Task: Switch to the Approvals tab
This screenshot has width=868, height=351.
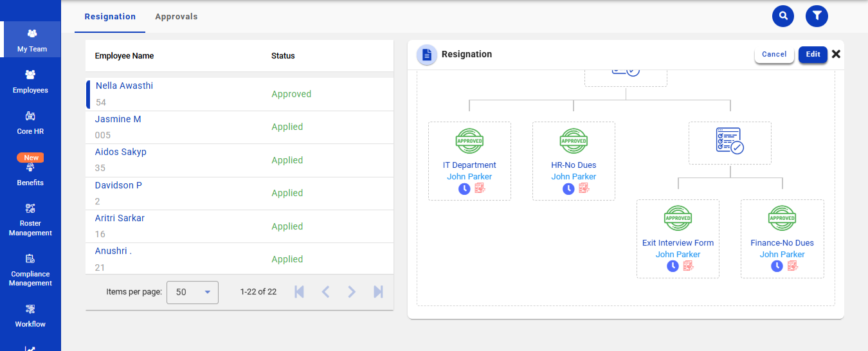Action: tap(176, 17)
